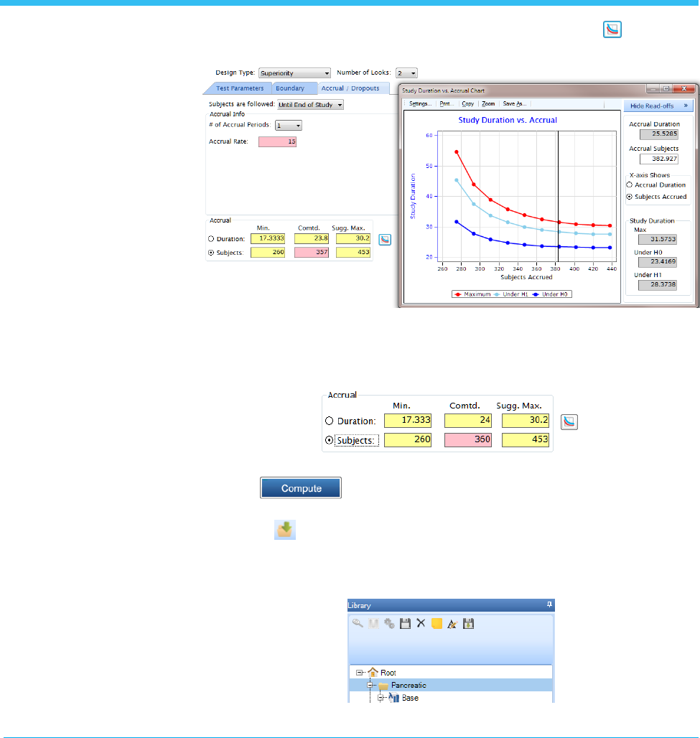Select small Accrual panel Duration radio button
The height and width of the screenshot is (738, 700).
click(211, 239)
